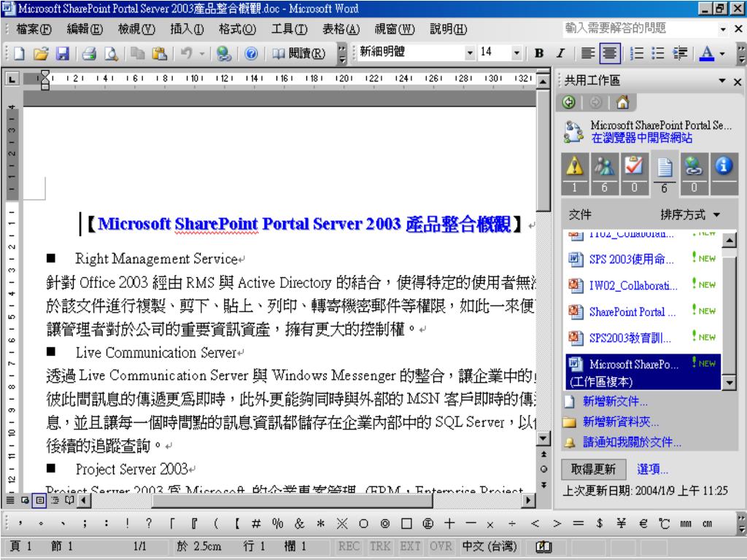Align text to the left
The height and width of the screenshot is (560, 747).
click(x=587, y=53)
